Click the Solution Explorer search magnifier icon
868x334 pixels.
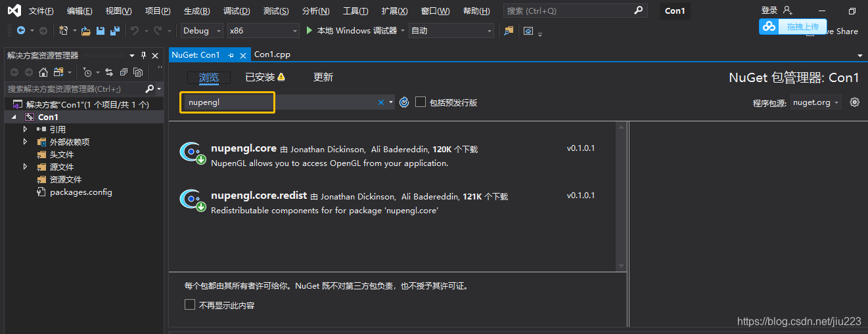coord(150,89)
